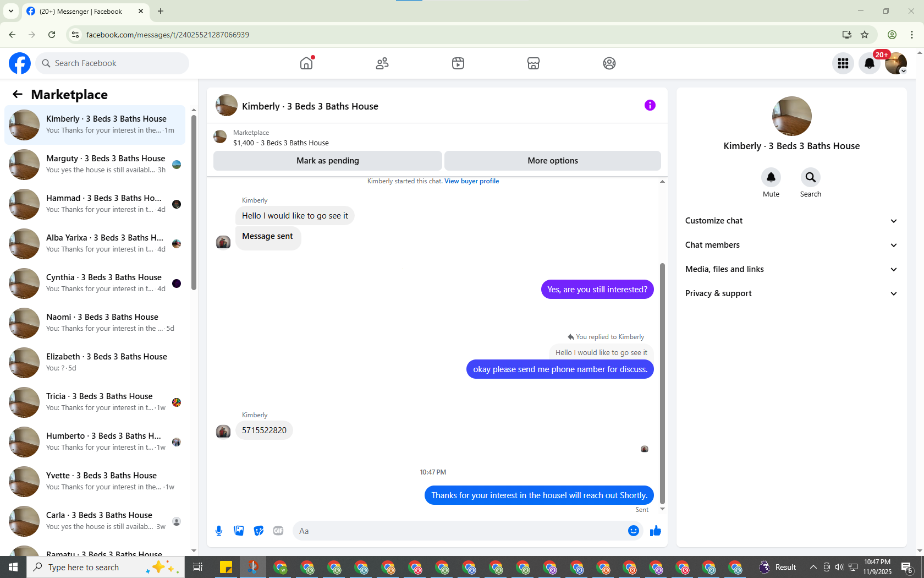
Task: Open the Friends icon in top navigation
Action: click(382, 63)
